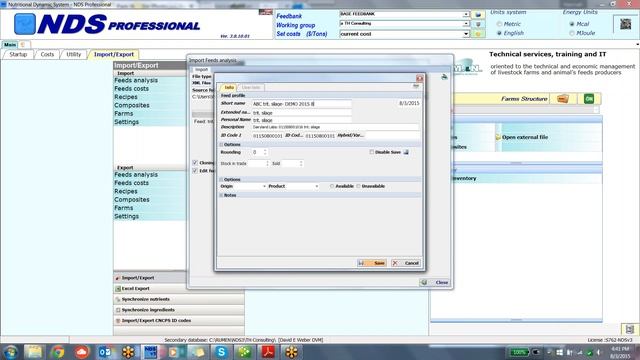Viewport: 640px width, 360px height.
Task: Open Windows Start button
Action: click(x=11, y=352)
